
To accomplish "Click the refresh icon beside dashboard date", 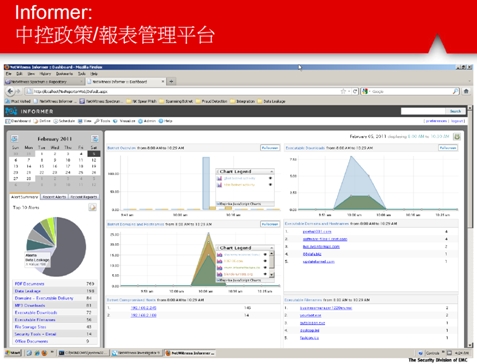I will 457,136.
